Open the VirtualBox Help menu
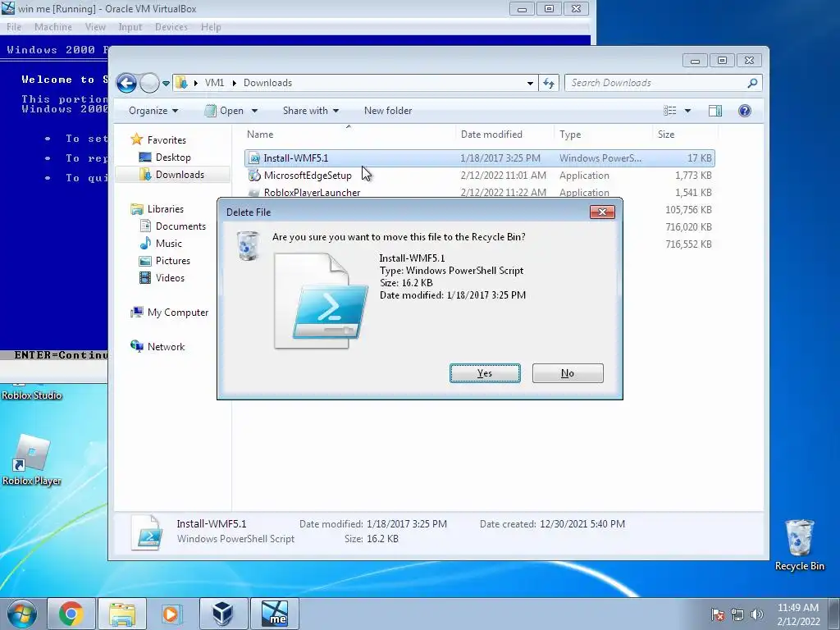The height and width of the screenshot is (630, 840). tap(211, 27)
